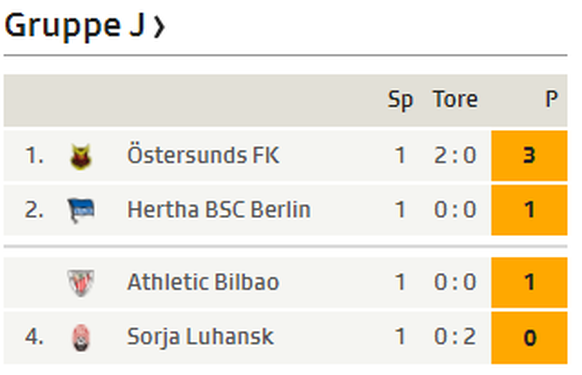Screen dimensions: 582x375
Task: Expand Gruppe J via the chevron arrow
Action: [x=160, y=27]
